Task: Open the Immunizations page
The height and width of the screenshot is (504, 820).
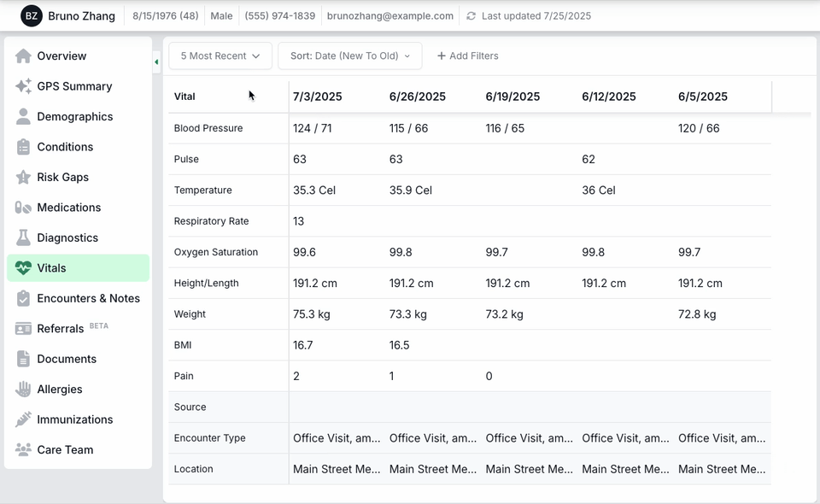Action: click(x=78, y=419)
